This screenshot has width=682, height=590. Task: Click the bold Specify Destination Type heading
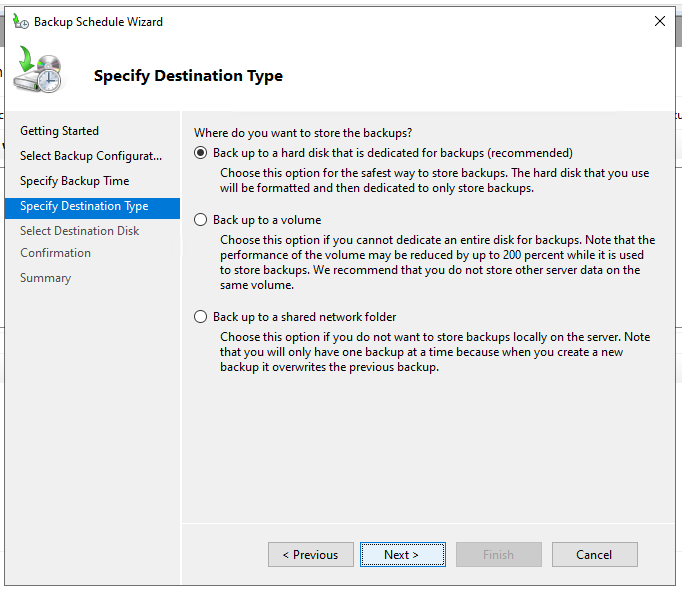pyautogui.click(x=188, y=76)
